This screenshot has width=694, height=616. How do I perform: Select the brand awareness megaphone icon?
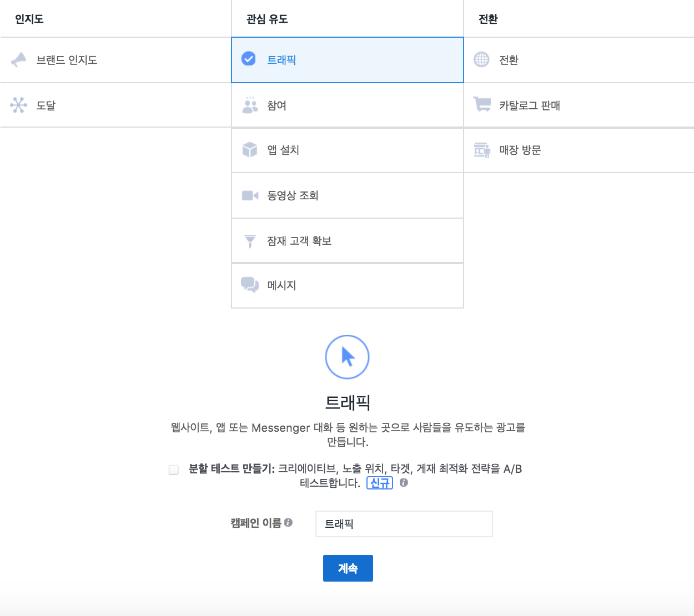(19, 60)
